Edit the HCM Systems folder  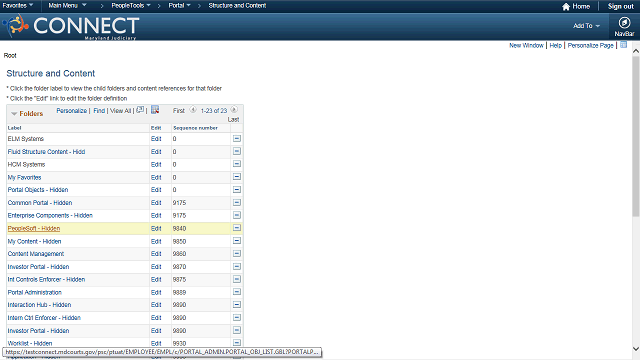click(x=156, y=164)
